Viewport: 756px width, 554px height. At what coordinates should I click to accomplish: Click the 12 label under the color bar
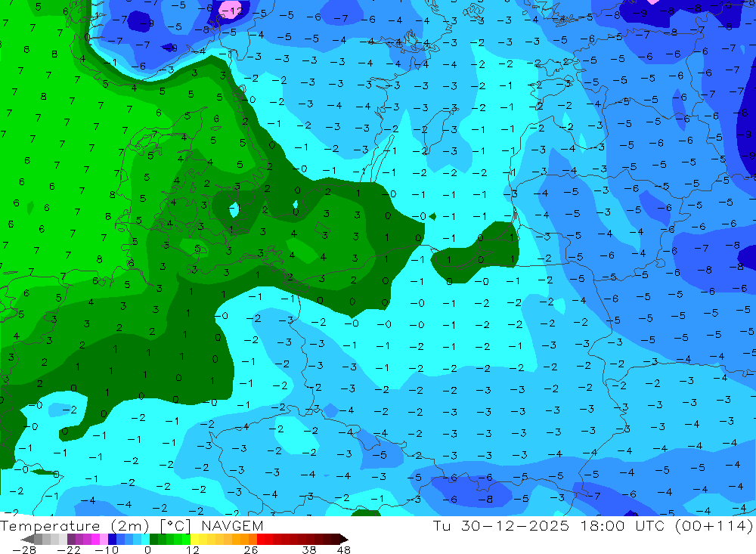click(193, 550)
